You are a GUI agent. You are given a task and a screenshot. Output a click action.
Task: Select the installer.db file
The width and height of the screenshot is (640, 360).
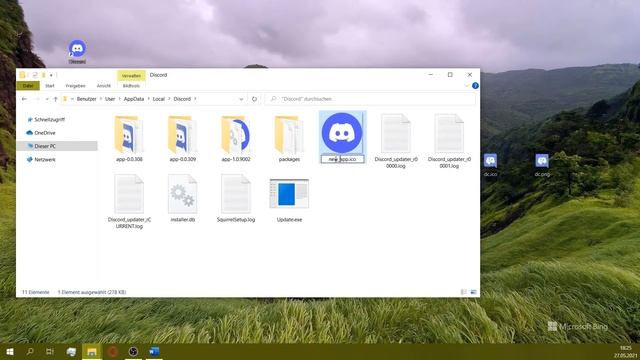tap(182, 198)
